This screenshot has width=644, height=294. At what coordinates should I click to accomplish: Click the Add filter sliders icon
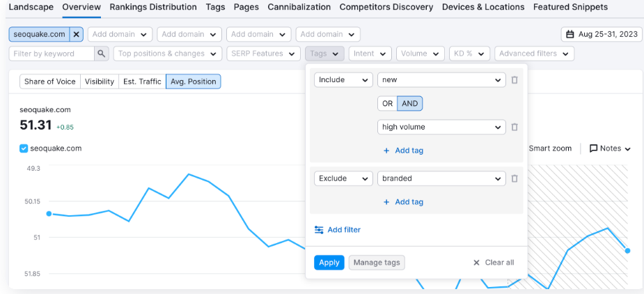[x=319, y=230]
